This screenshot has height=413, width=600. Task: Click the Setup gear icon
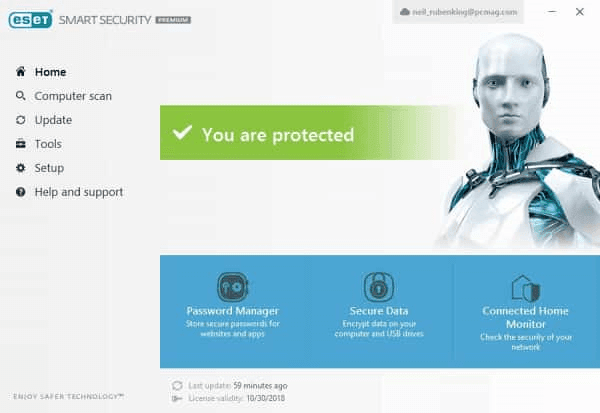point(21,168)
